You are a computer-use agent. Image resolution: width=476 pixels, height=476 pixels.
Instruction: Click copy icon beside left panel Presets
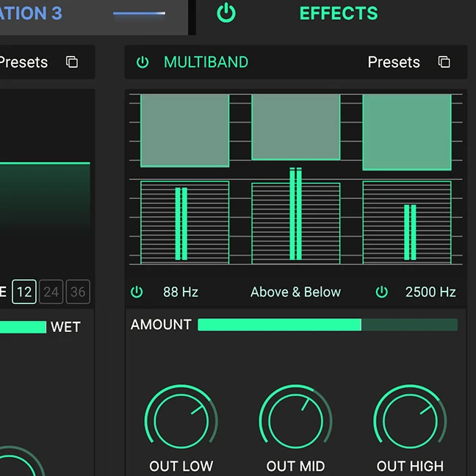(72, 62)
